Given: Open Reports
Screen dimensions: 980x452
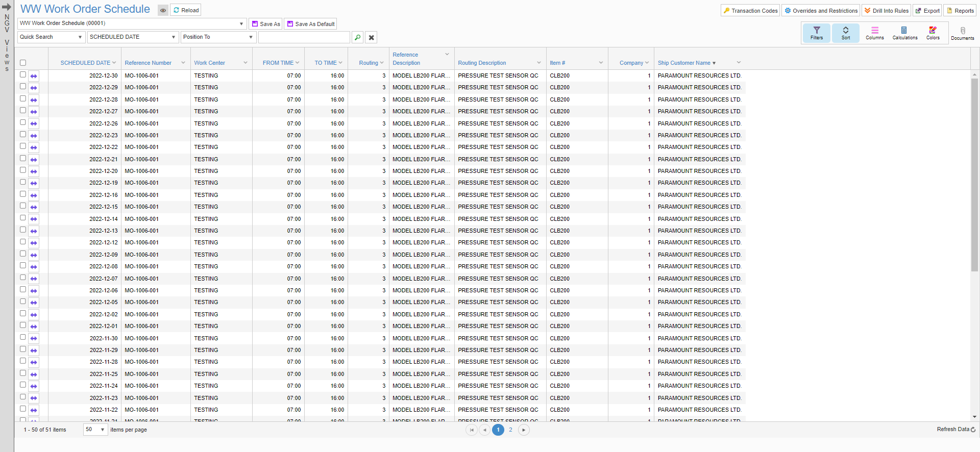Looking at the screenshot, I should [x=960, y=11].
